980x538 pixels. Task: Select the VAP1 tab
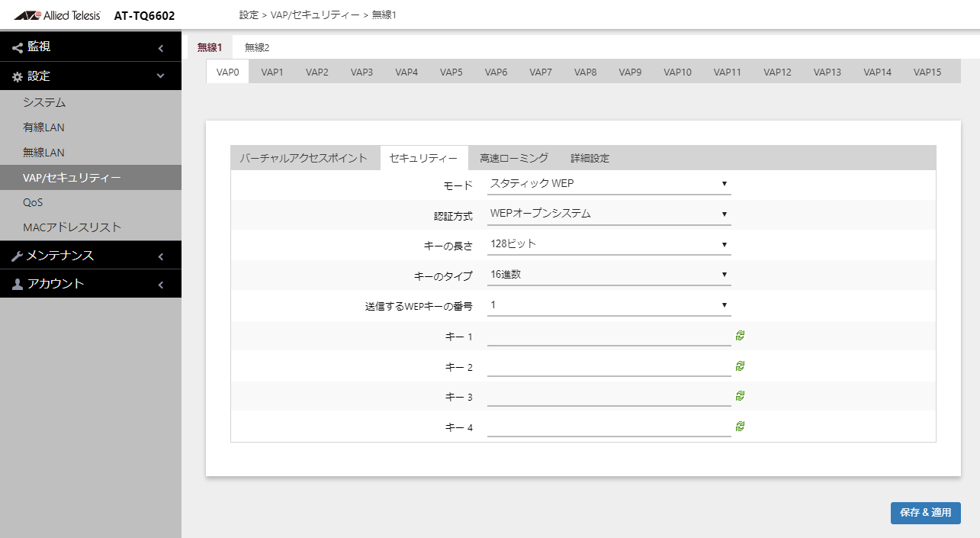point(272,72)
